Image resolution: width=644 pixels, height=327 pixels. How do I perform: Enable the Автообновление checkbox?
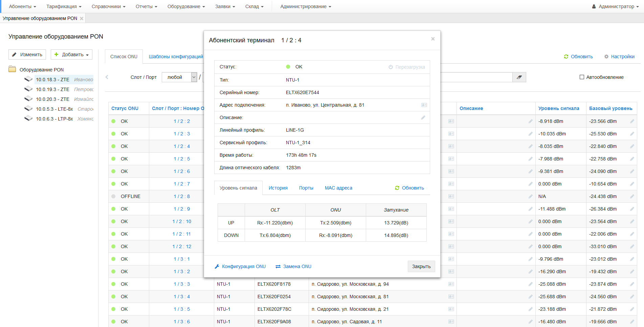(x=582, y=77)
